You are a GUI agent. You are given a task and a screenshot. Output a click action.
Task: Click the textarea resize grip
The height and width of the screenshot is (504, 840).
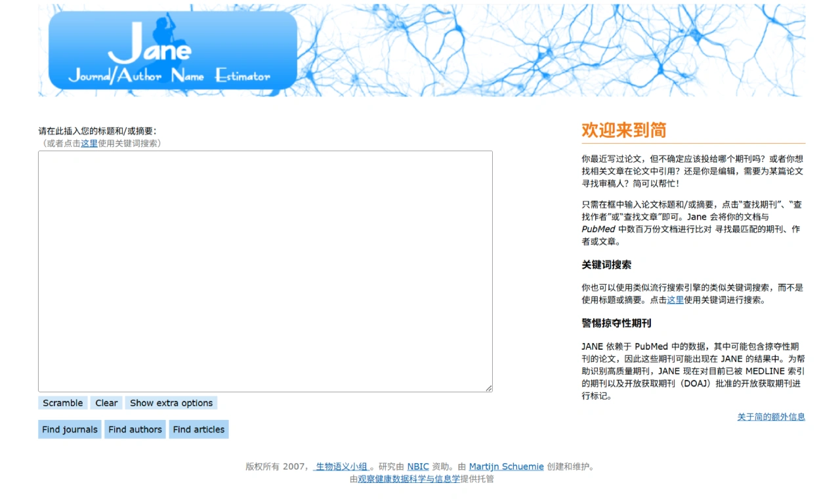[488, 388]
